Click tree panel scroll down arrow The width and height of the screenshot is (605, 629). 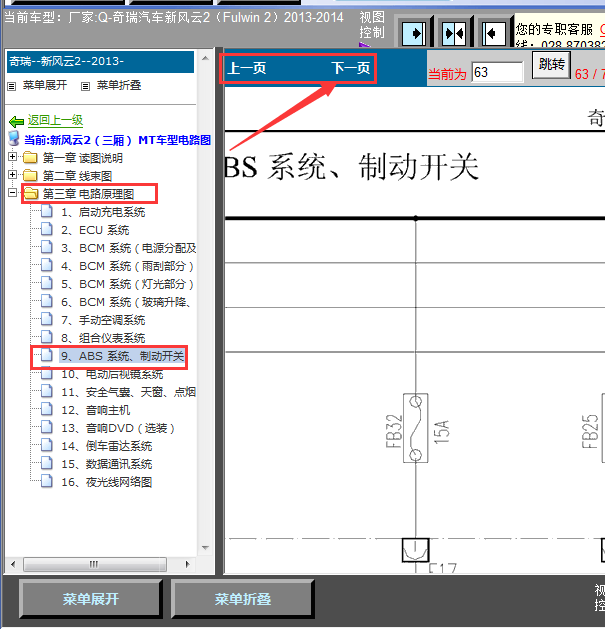(205, 548)
